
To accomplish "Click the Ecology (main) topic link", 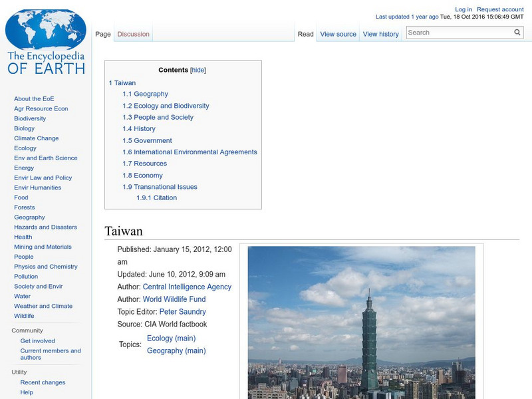I will tap(171, 338).
